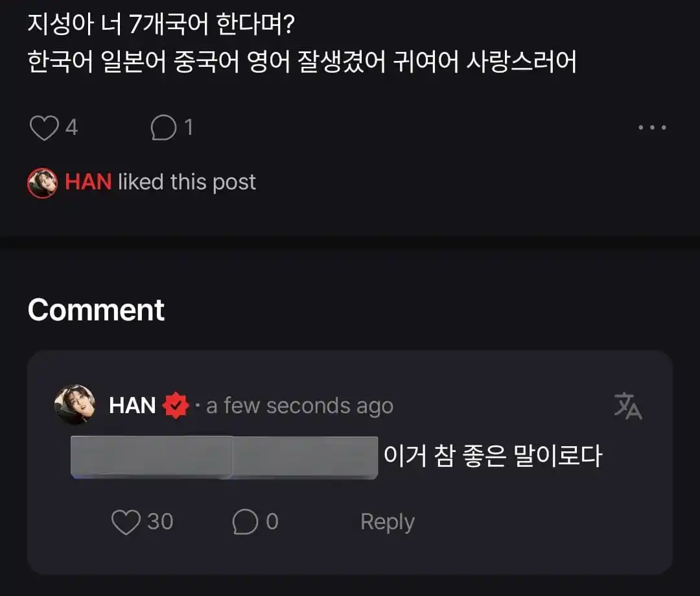
Task: Select the Comment section heading
Action: pos(95,310)
